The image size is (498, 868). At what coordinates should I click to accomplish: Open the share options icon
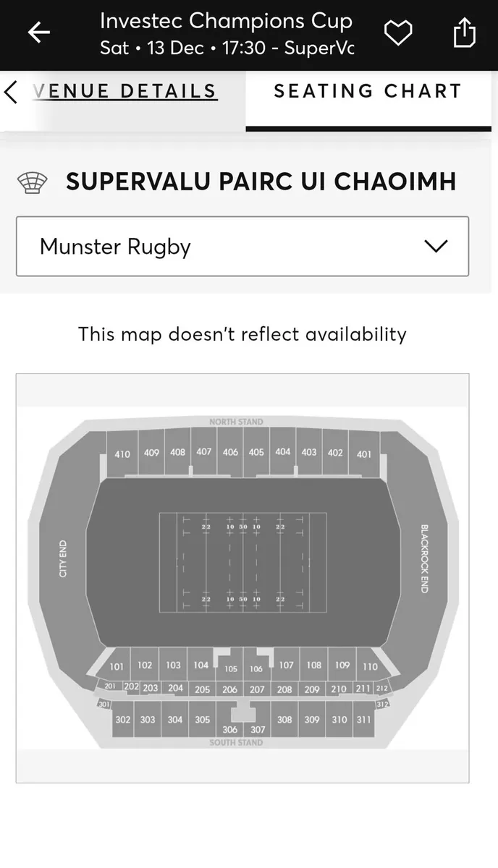click(464, 32)
